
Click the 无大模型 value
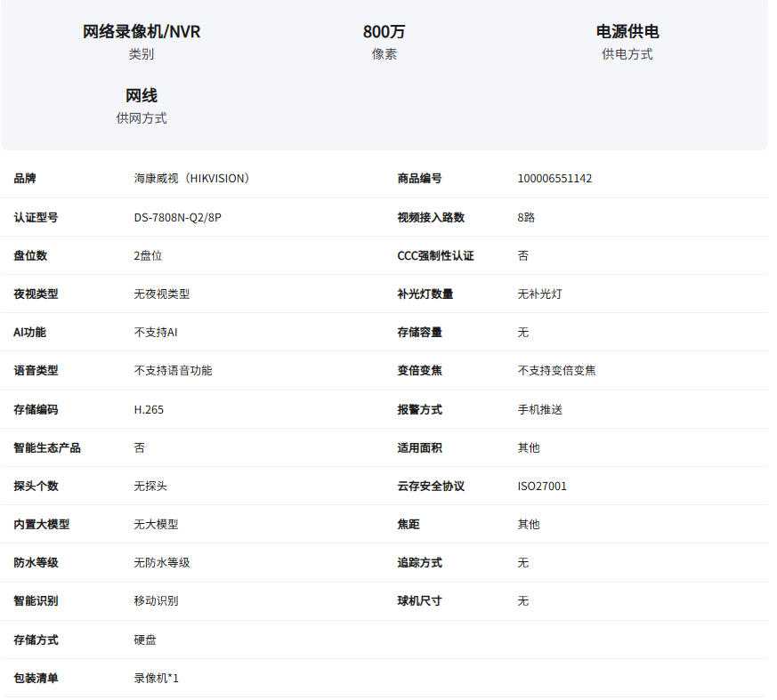pyautogui.click(x=156, y=524)
